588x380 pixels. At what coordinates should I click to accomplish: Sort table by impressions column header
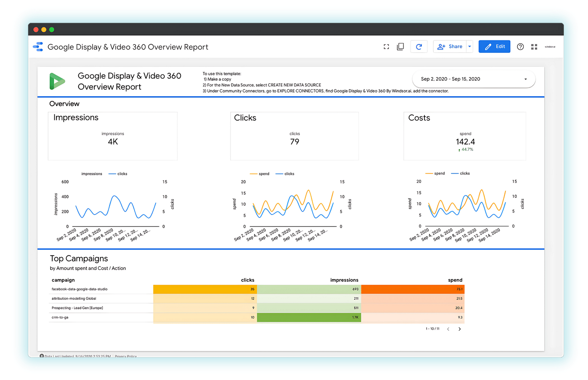(344, 280)
